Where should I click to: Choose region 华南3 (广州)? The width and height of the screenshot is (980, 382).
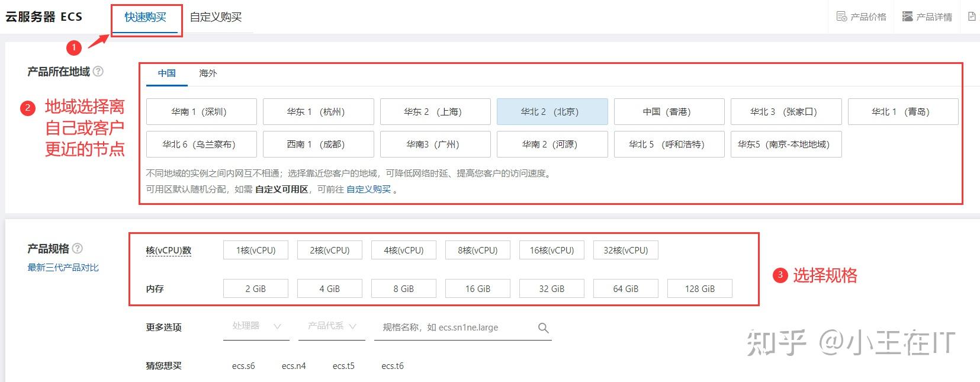coord(435,144)
